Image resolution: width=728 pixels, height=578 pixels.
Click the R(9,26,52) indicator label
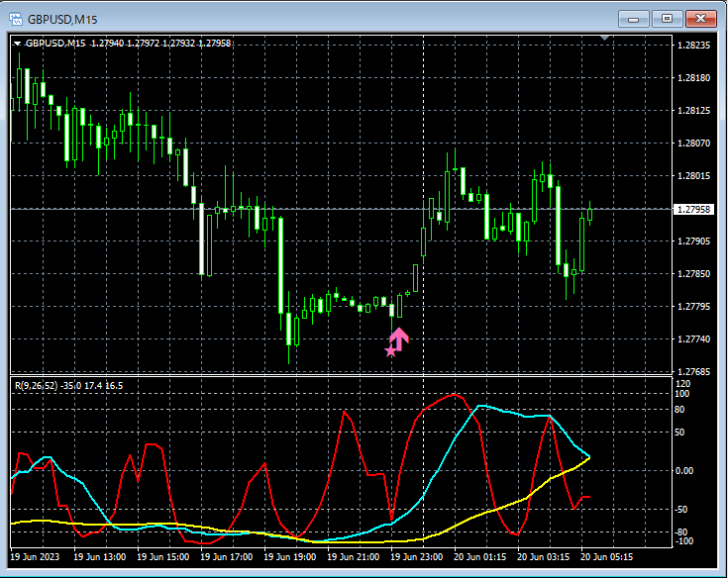68,385
